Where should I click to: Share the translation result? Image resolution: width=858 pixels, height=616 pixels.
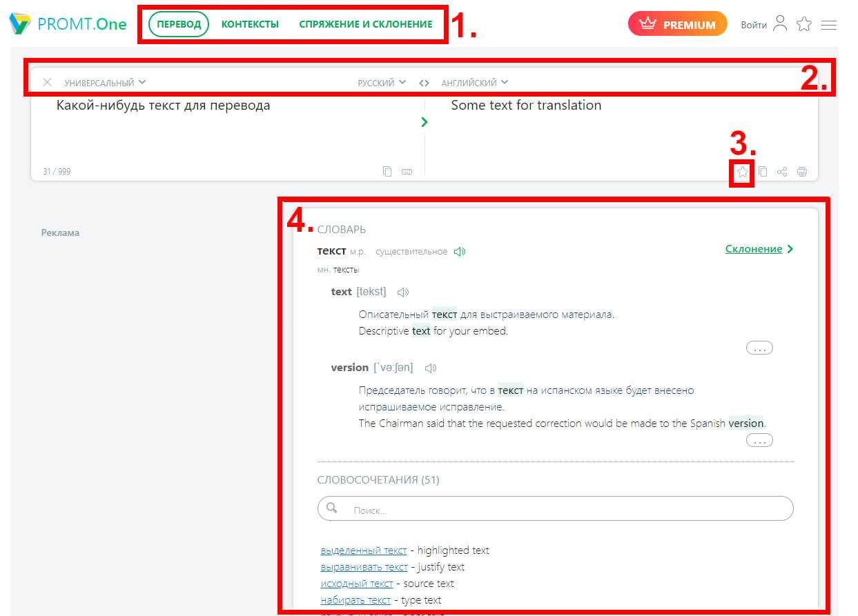tap(782, 172)
